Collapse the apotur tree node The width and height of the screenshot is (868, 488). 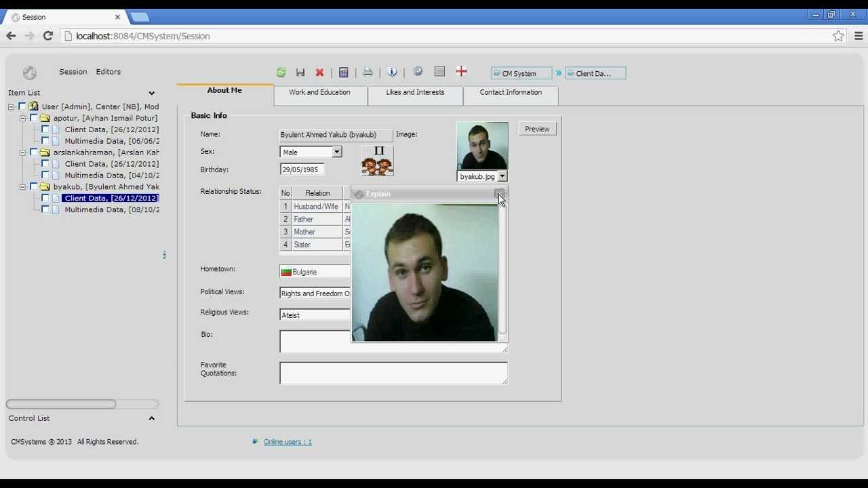(x=22, y=118)
